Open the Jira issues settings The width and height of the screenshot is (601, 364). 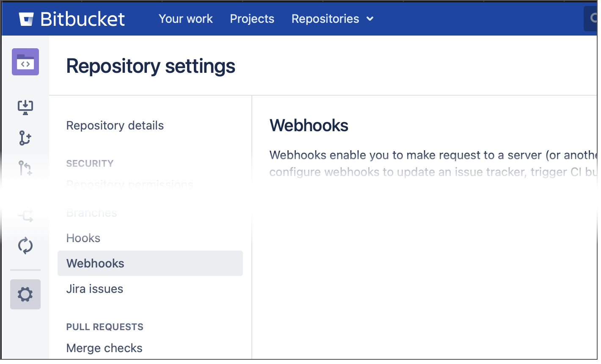(94, 289)
